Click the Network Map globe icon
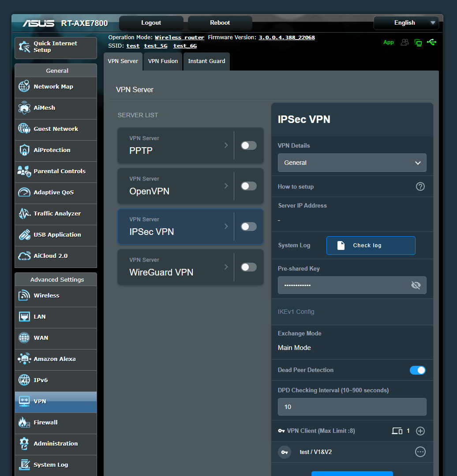This screenshot has height=476, width=457. (24, 86)
